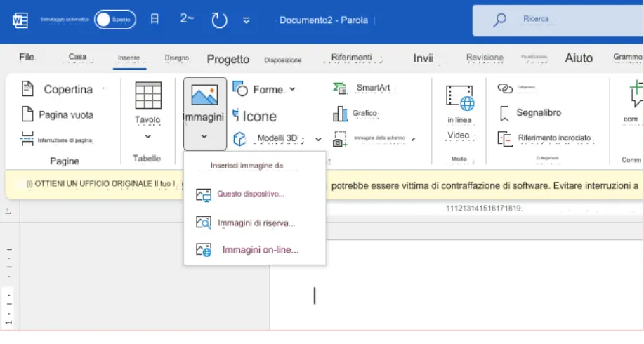Click the magnifying glass search icon
Viewport: 644px width, 344px height.
coord(499,20)
